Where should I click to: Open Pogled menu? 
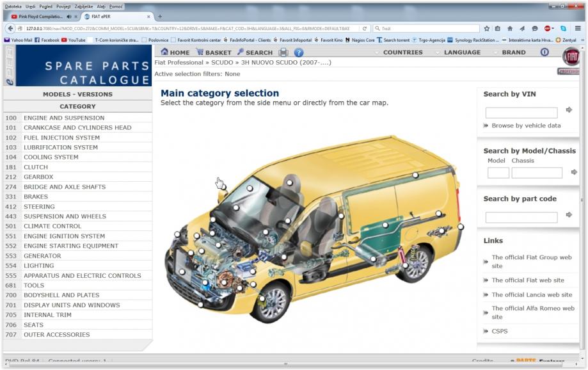click(46, 6)
